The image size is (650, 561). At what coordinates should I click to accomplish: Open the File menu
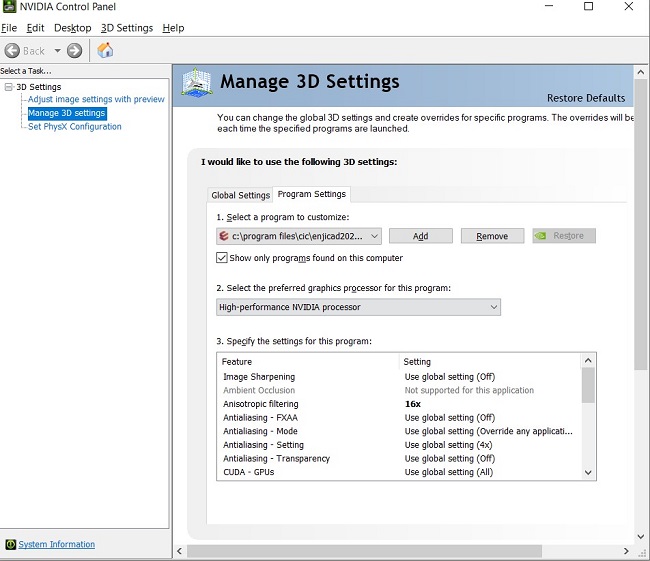click(9, 28)
